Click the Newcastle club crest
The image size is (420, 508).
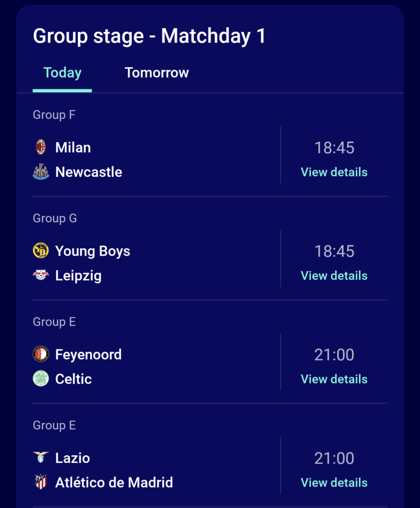click(41, 172)
